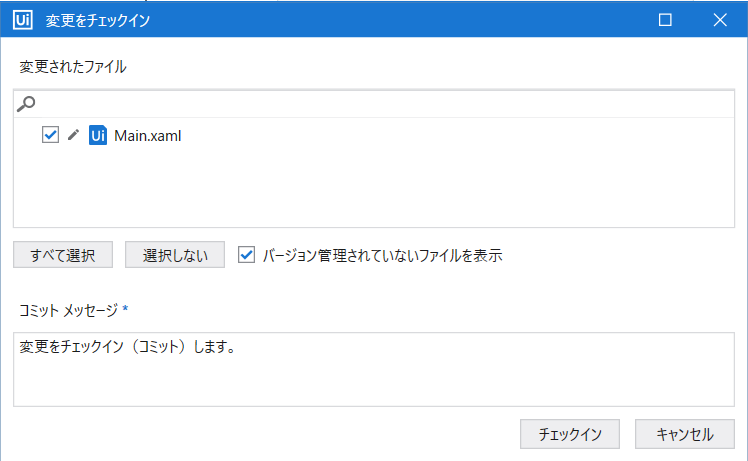Select the Main.xaml file name
The height and width of the screenshot is (461, 748).
coord(147,136)
